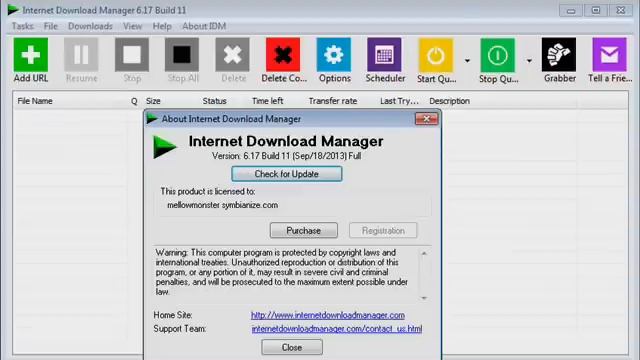Sort by the Size column header
The width and height of the screenshot is (640, 360).
tap(153, 101)
